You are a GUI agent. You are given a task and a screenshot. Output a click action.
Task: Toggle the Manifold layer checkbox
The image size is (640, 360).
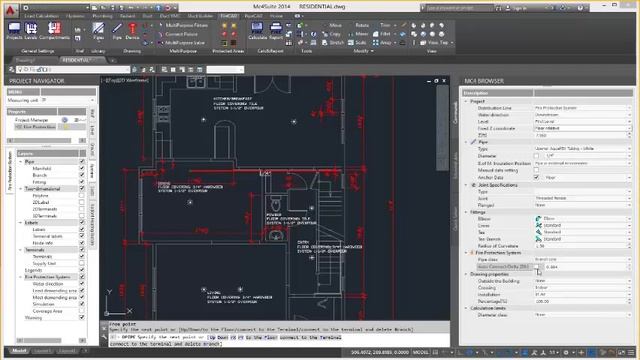pos(82,168)
